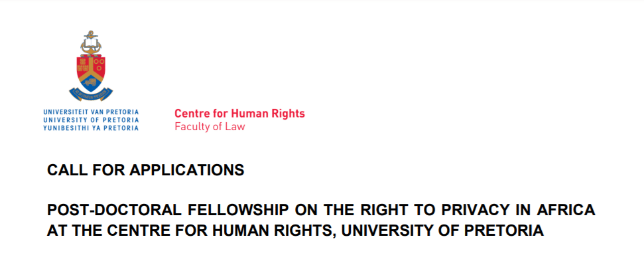This screenshot has width=644, height=273.
Task: Click the gold chevron band on the shield
Action: tap(92, 72)
